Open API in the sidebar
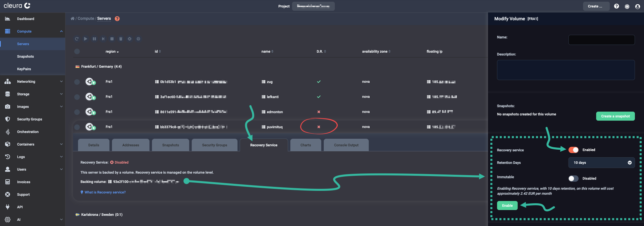This screenshot has height=226, width=644. pyautogui.click(x=20, y=207)
